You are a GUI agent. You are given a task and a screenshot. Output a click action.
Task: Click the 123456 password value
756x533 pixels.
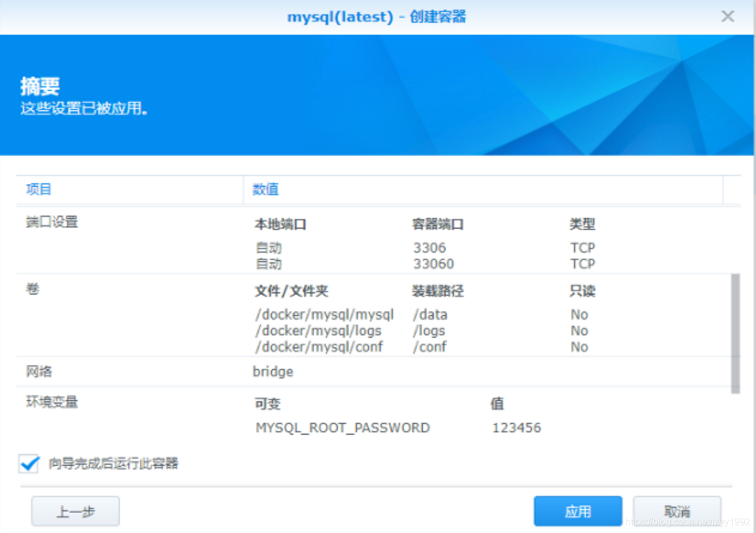point(516,428)
